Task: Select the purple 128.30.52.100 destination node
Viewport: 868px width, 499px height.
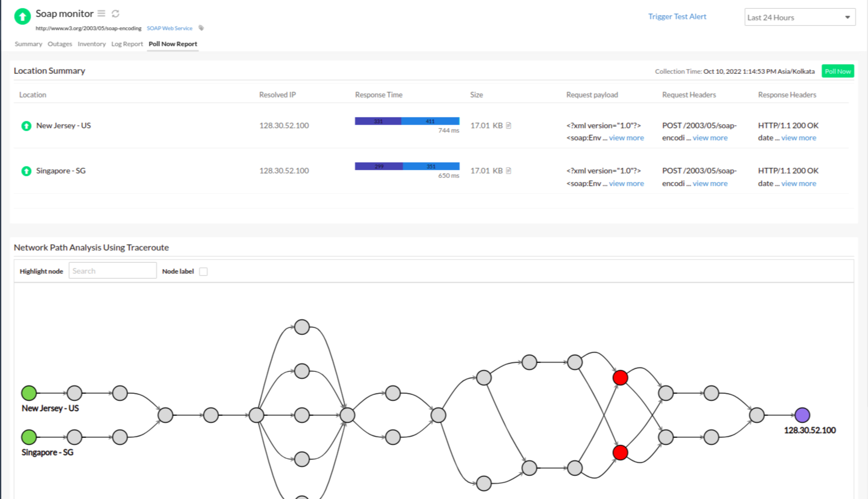Action: (802, 415)
